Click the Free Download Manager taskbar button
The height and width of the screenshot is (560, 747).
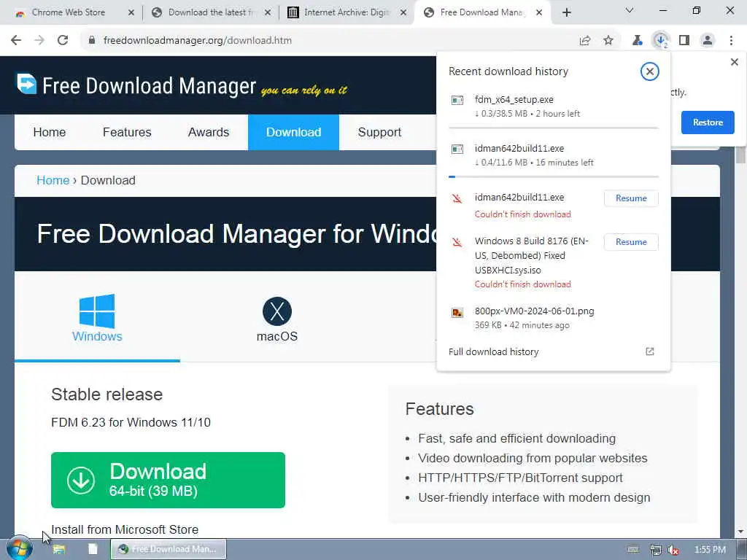[x=169, y=549]
